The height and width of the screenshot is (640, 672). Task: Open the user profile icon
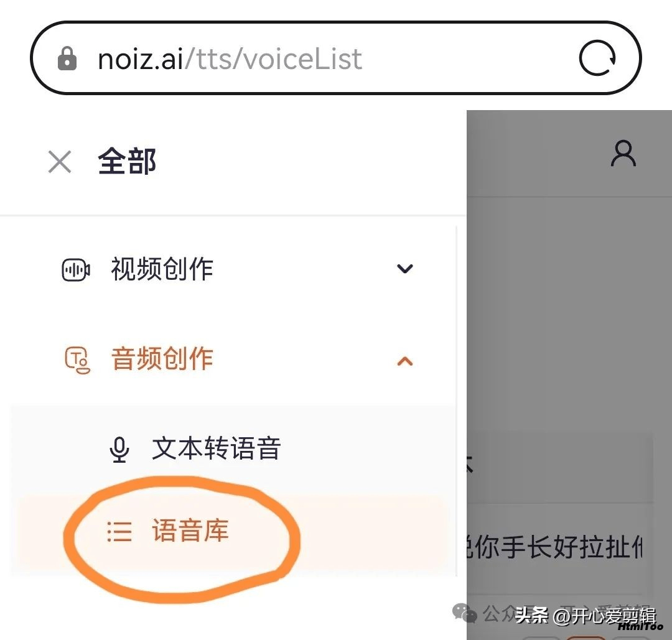coord(623,154)
